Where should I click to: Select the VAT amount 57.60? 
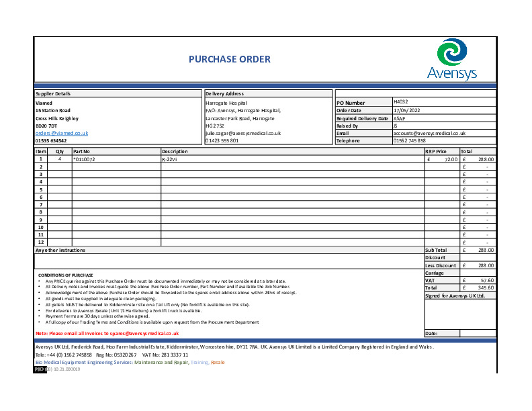478,280
